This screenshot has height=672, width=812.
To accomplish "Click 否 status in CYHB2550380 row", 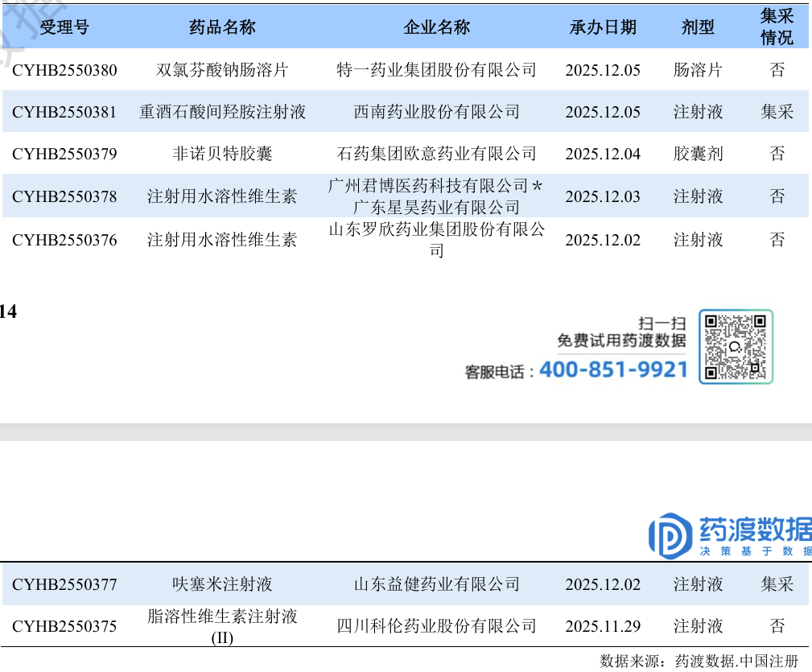I will [x=777, y=70].
